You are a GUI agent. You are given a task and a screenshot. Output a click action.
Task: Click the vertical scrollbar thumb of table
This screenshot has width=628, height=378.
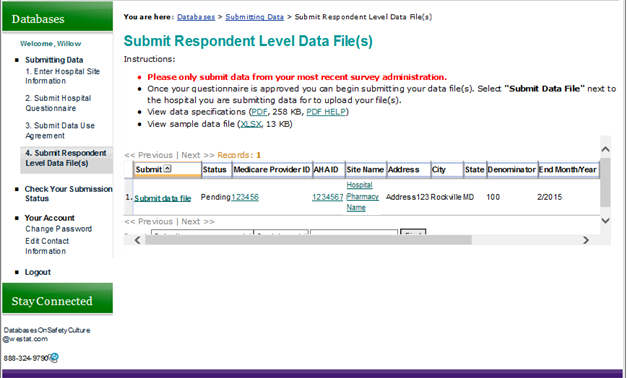[605, 182]
